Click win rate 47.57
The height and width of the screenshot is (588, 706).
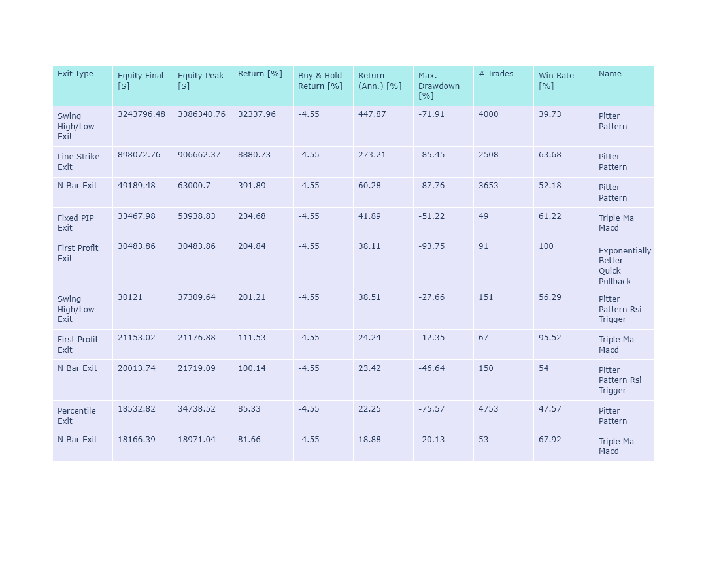[550, 408]
